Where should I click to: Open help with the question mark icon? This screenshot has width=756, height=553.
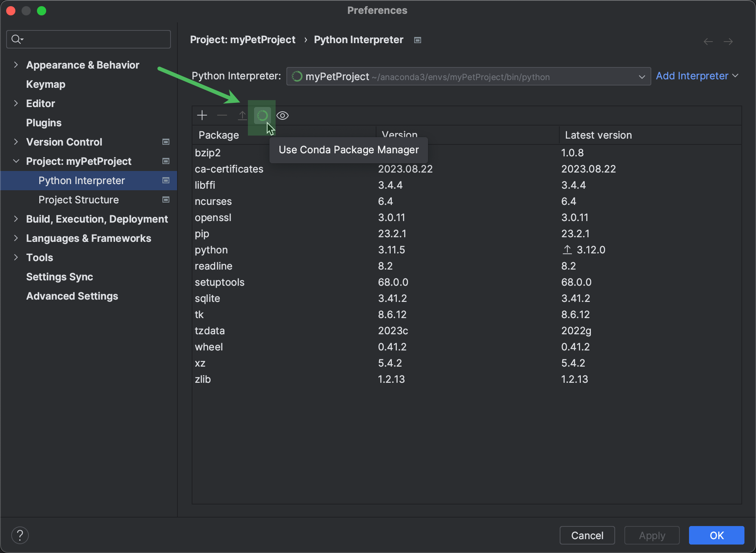pos(20,535)
